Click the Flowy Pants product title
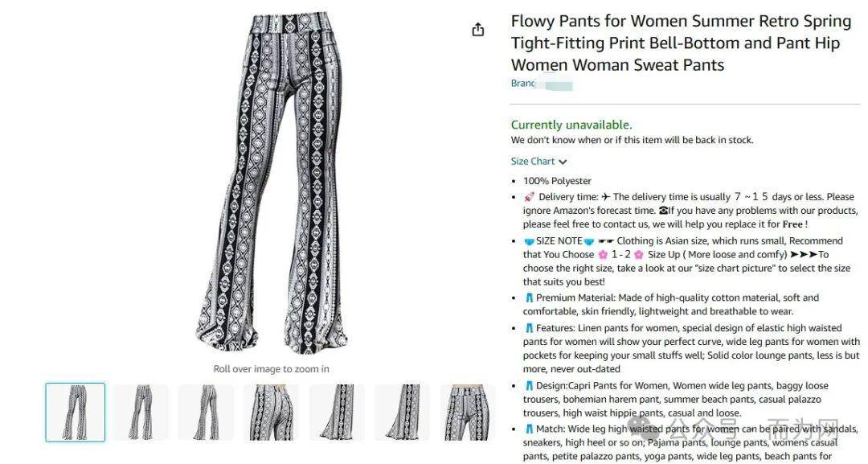868x464 pixels. [x=681, y=43]
